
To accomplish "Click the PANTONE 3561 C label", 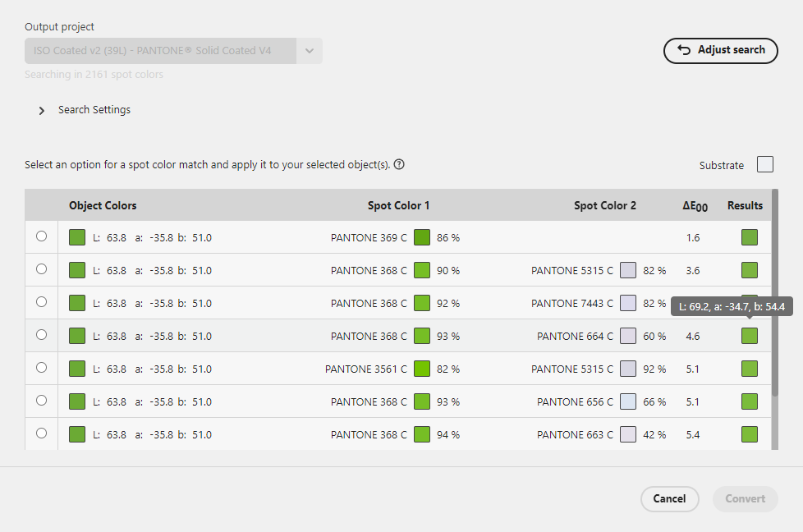I will point(366,369).
